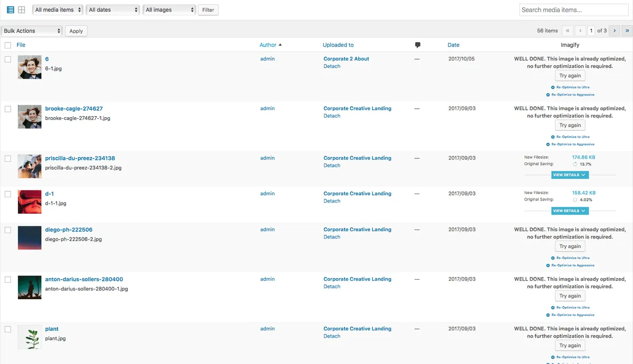Screen dimensions: 633x364
Task: Open the All media items dropdown
Action: pos(58,10)
